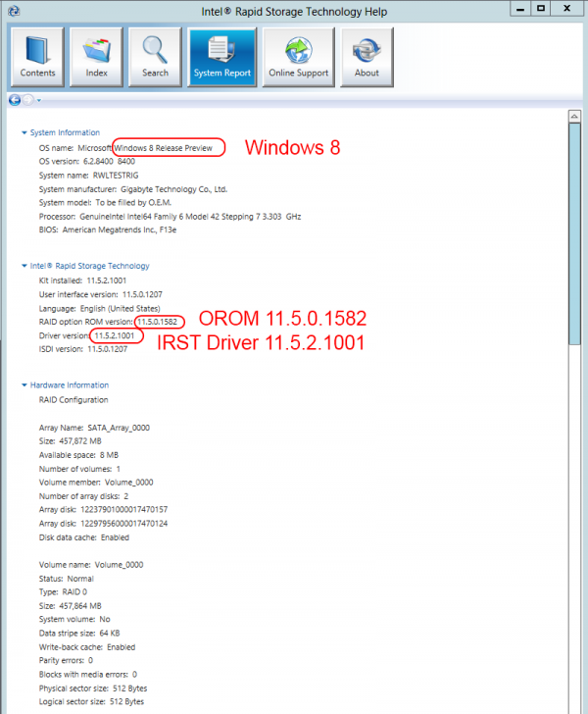Image resolution: width=588 pixels, height=714 pixels.
Task: Click Write-back cache Enabled
Action: tap(87, 647)
